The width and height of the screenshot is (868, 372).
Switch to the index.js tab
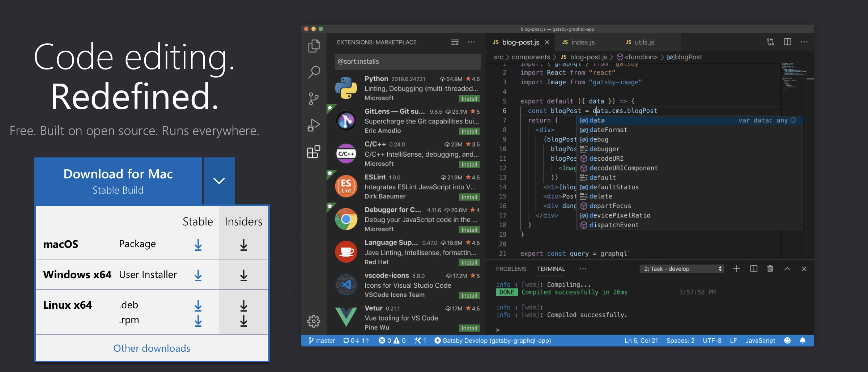(582, 42)
